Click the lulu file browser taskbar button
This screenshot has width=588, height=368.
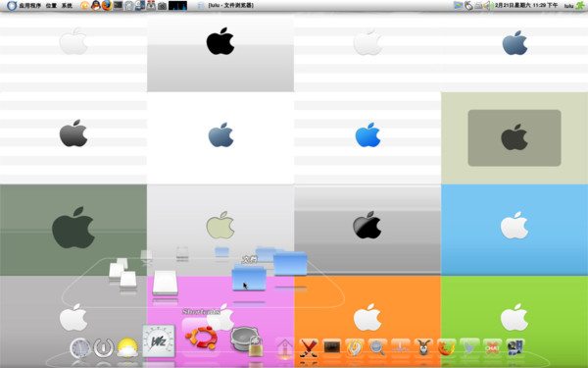225,6
